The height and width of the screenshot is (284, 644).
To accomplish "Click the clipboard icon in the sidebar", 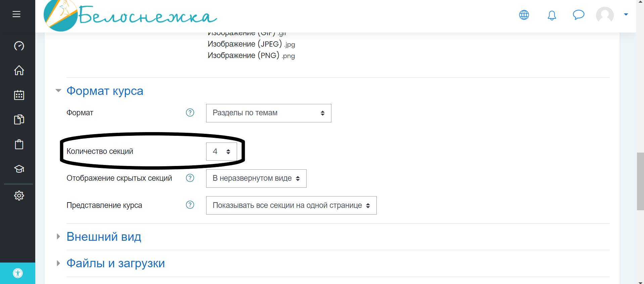I will [19, 145].
